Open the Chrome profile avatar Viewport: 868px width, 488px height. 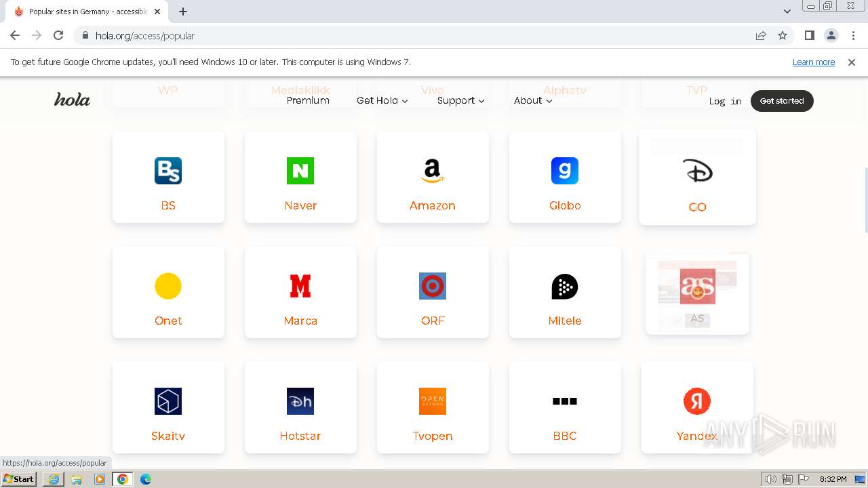[x=831, y=35]
